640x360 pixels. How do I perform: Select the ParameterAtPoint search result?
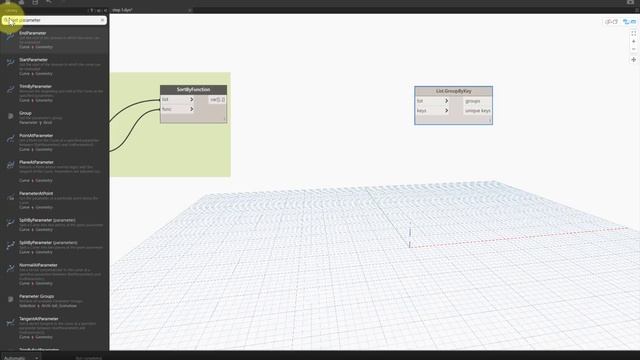pyautogui.click(x=54, y=200)
